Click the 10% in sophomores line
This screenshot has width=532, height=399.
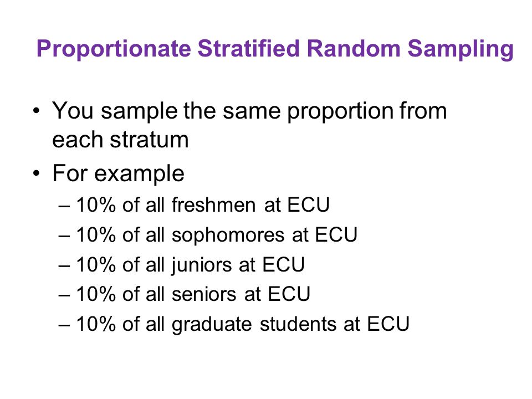tap(96, 235)
